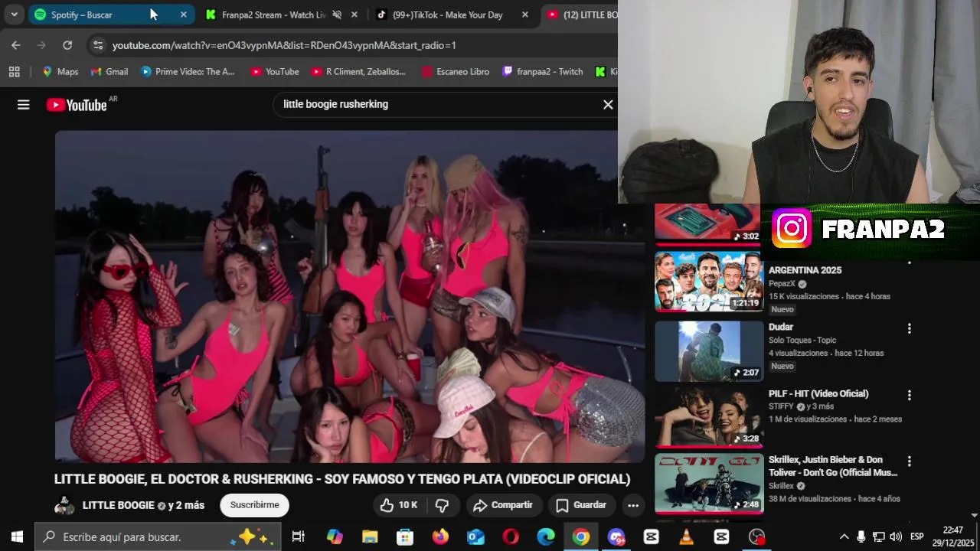The image size is (980, 551).
Task: Open ARGENTINA 2025 video thumbnail
Action: click(709, 282)
